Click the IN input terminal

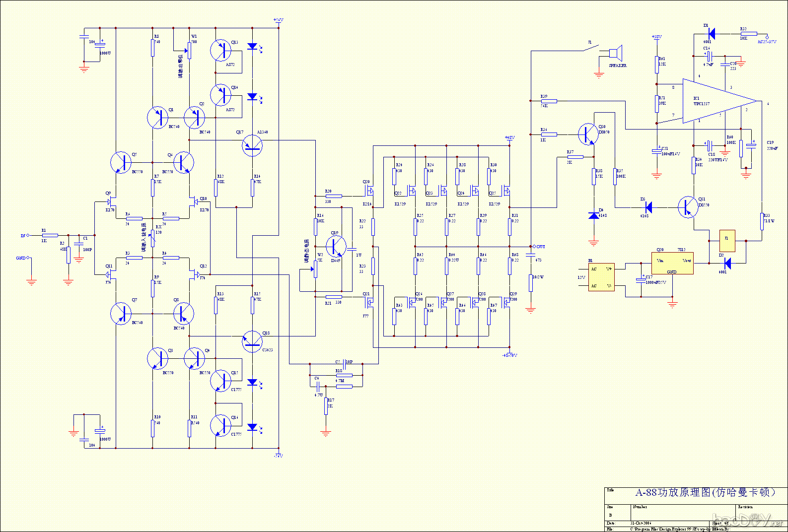[27, 235]
